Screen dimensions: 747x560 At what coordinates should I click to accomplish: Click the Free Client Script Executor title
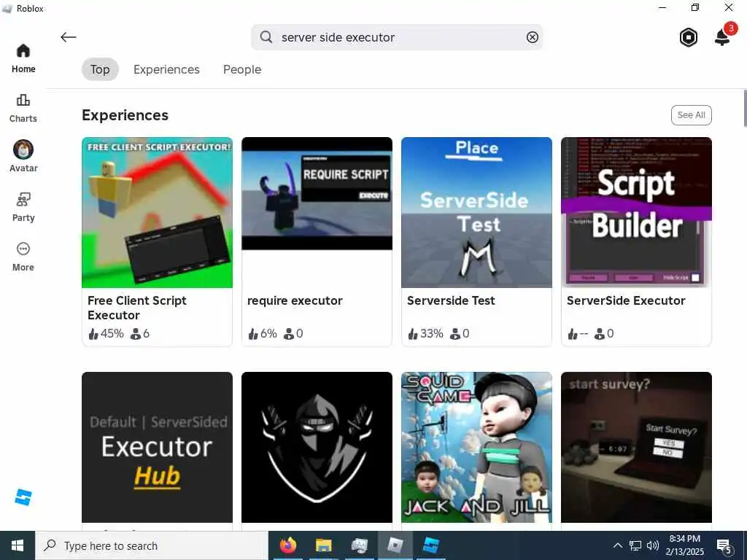(137, 308)
